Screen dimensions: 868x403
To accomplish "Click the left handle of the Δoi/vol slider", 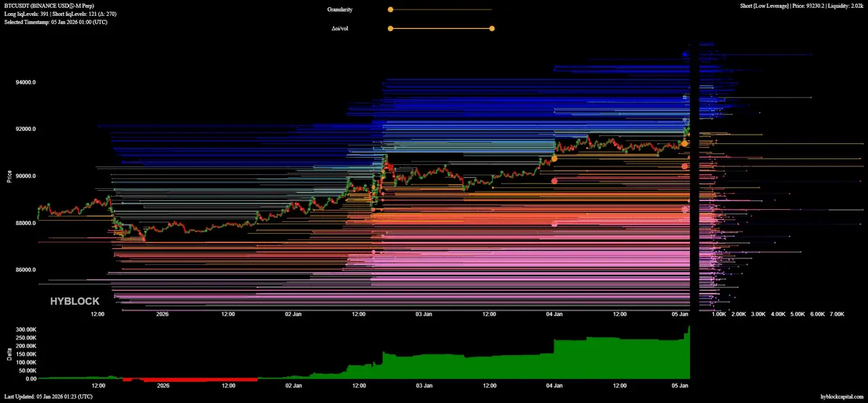I will point(390,28).
